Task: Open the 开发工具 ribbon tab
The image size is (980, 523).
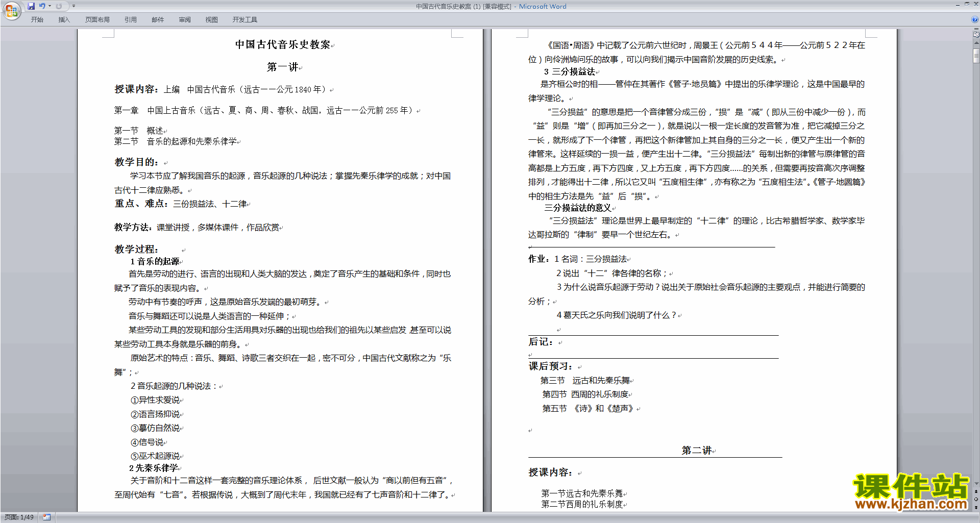Action: (245, 20)
